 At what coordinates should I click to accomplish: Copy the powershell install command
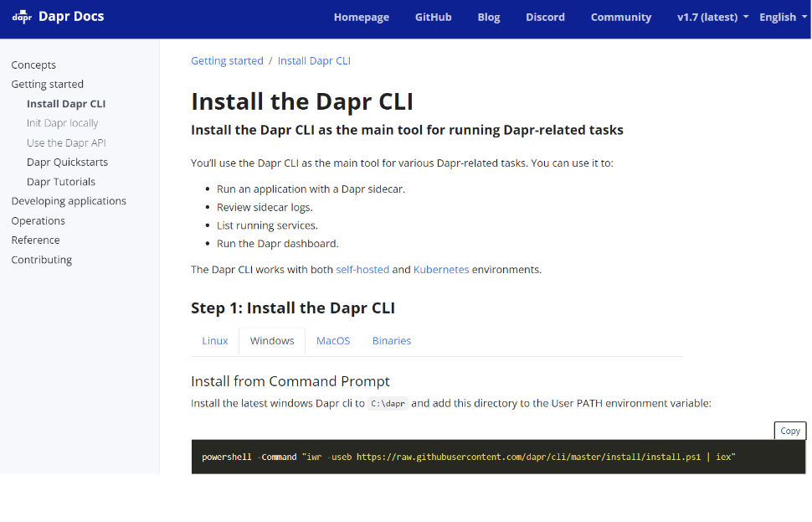coord(790,431)
